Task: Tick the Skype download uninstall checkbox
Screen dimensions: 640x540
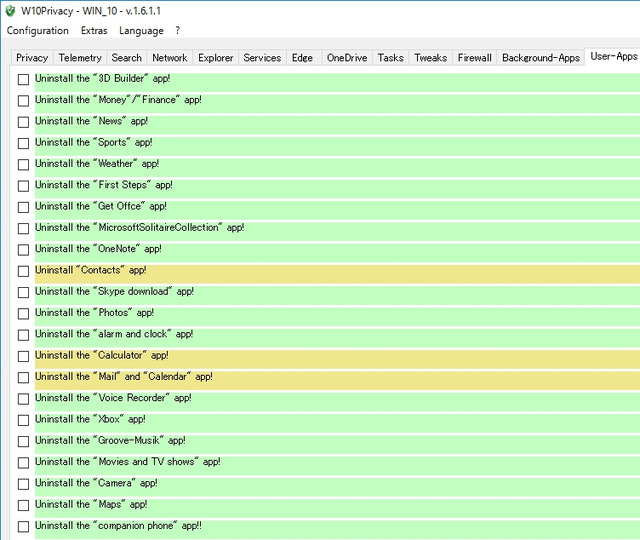Action: [x=23, y=292]
